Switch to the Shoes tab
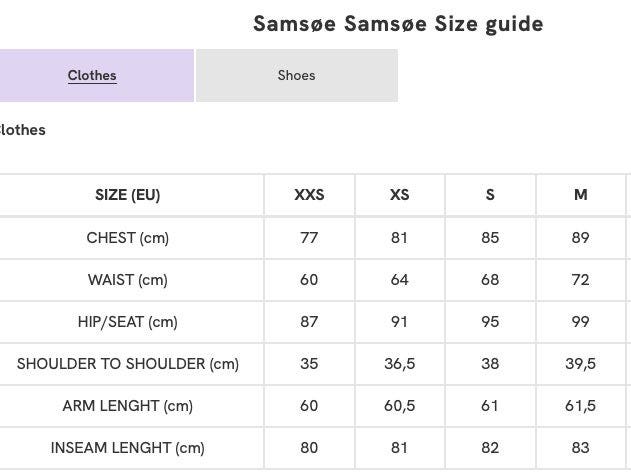The height and width of the screenshot is (473, 631). click(296, 76)
